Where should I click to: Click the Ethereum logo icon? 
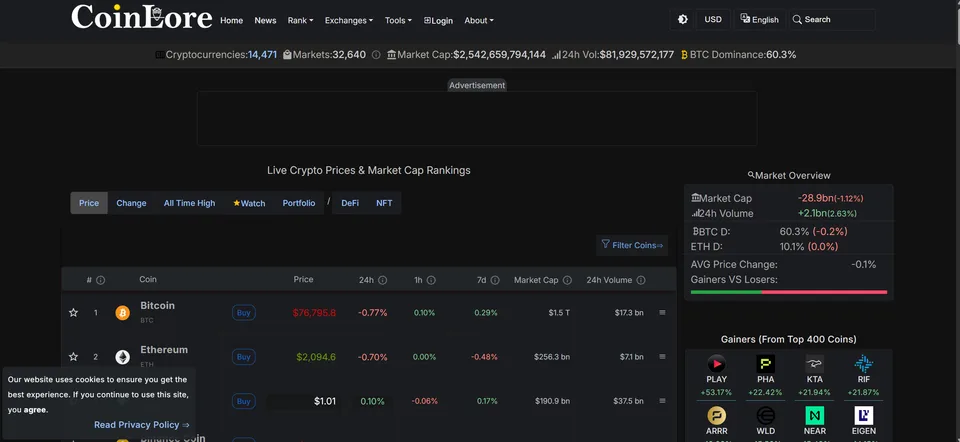122,357
